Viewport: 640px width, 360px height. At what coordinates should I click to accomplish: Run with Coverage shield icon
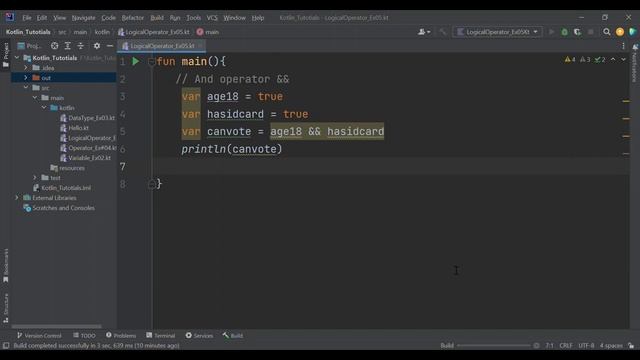click(x=578, y=32)
